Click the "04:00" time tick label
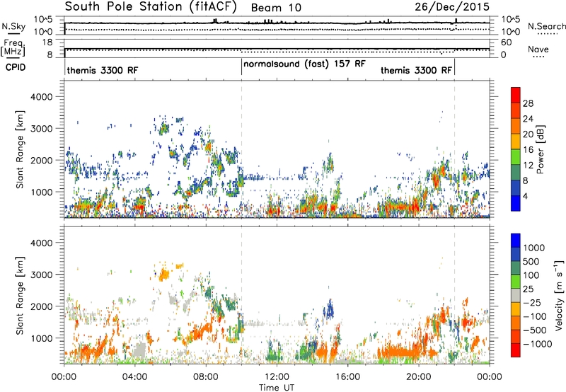This screenshot has width=566, height=392. pos(134,377)
